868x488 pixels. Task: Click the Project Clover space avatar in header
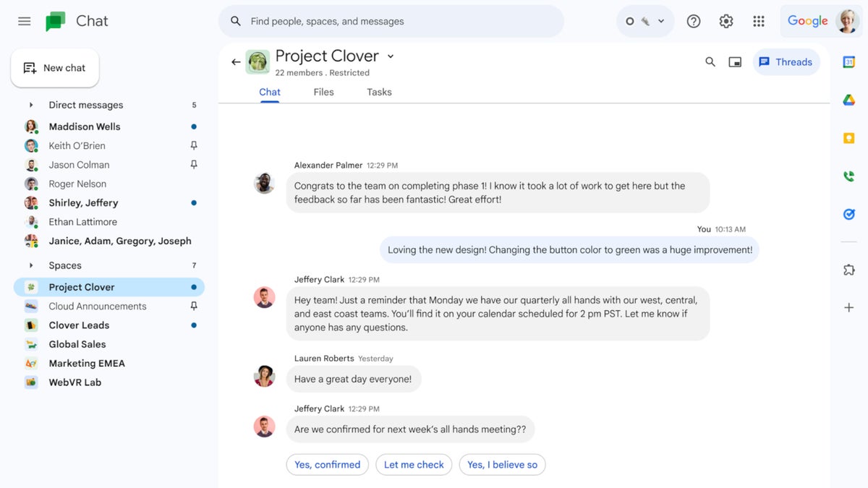coord(258,62)
